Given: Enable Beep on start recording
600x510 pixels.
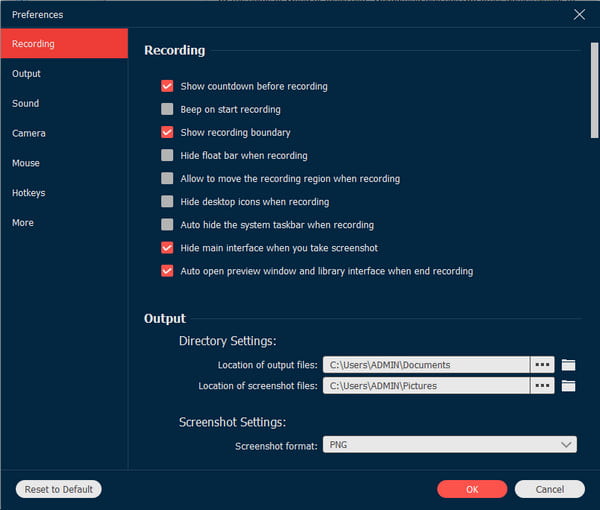Looking at the screenshot, I should tap(167, 109).
